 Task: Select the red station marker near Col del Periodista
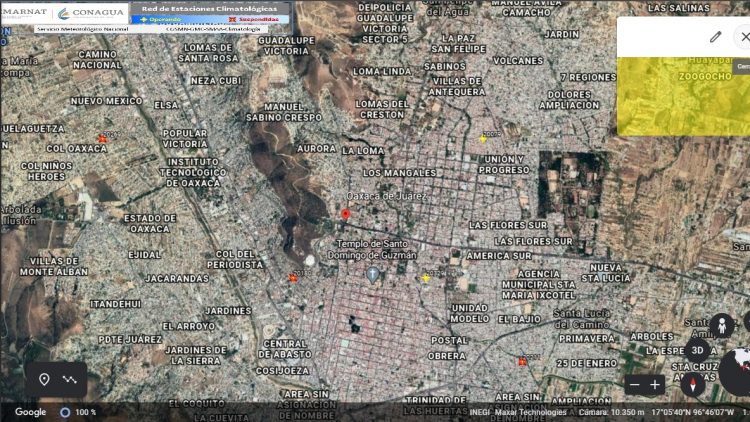click(293, 278)
